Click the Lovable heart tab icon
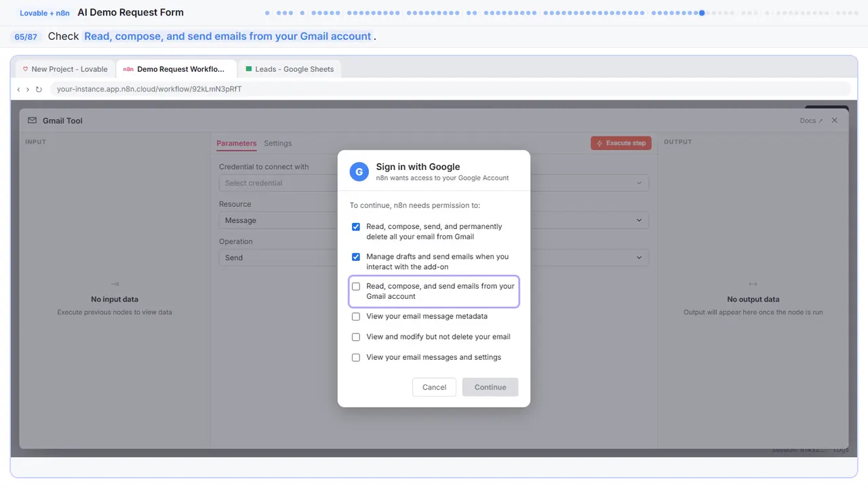 (26, 69)
